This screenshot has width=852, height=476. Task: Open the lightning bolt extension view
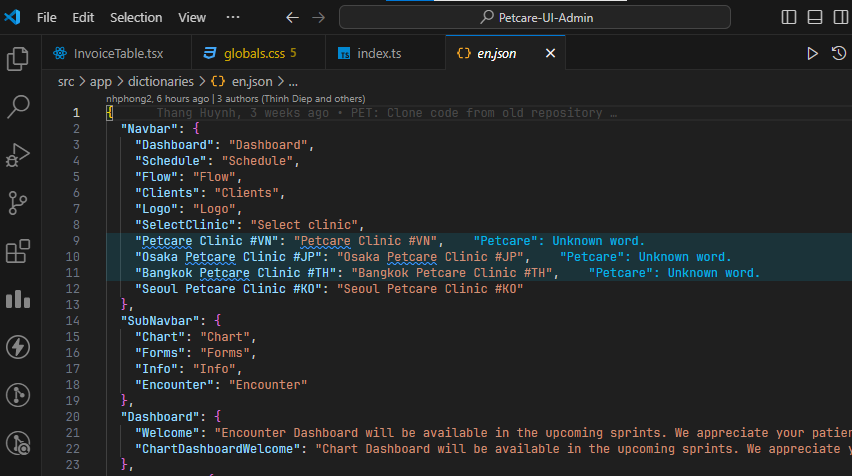point(18,347)
